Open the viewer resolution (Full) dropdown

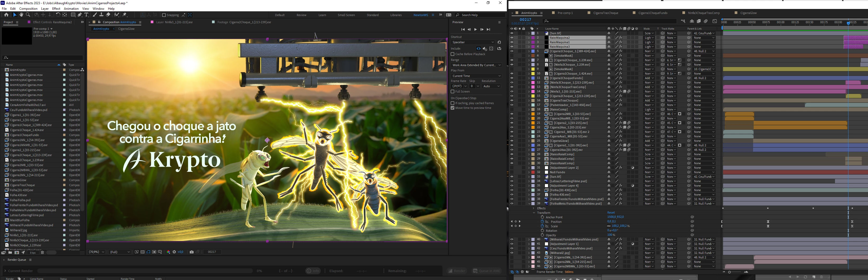tap(119, 252)
